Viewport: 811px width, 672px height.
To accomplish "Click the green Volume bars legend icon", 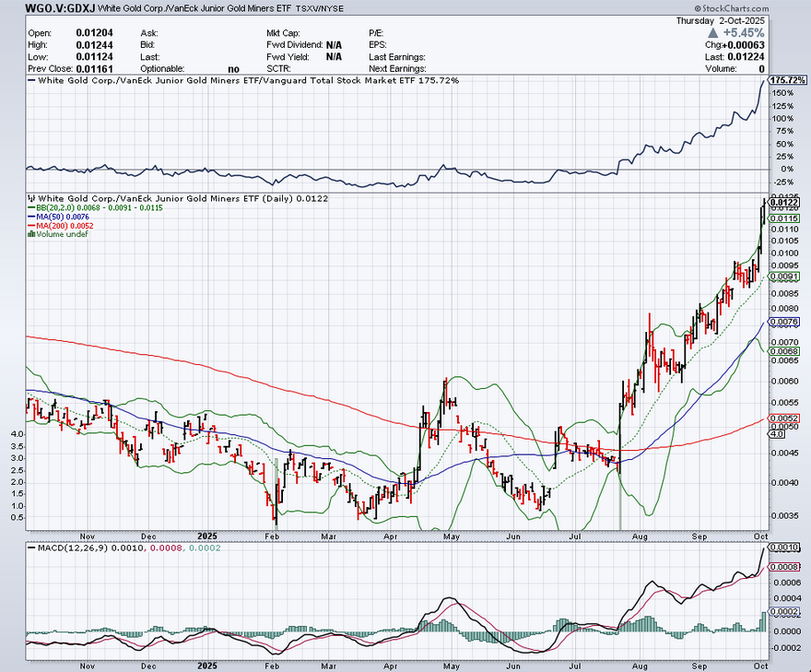I will tap(32, 235).
